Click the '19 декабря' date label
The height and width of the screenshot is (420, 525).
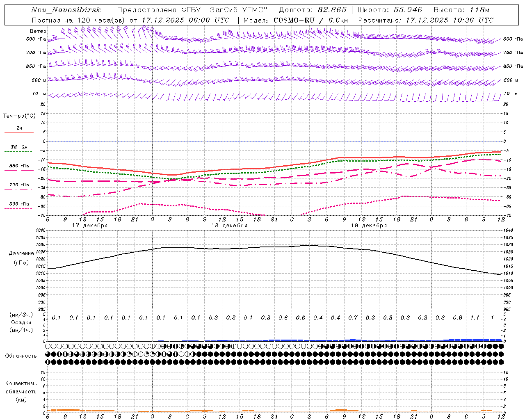pos(369,226)
